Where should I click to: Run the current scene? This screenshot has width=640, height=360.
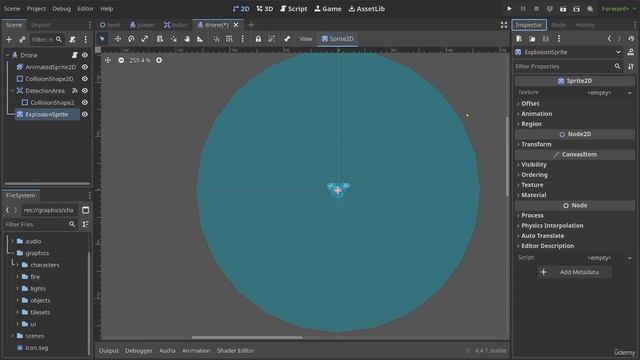(563, 9)
